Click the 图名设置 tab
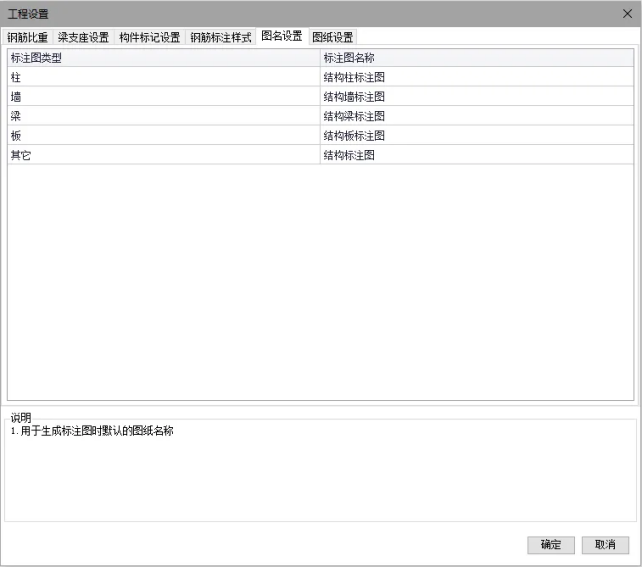 tap(281, 36)
